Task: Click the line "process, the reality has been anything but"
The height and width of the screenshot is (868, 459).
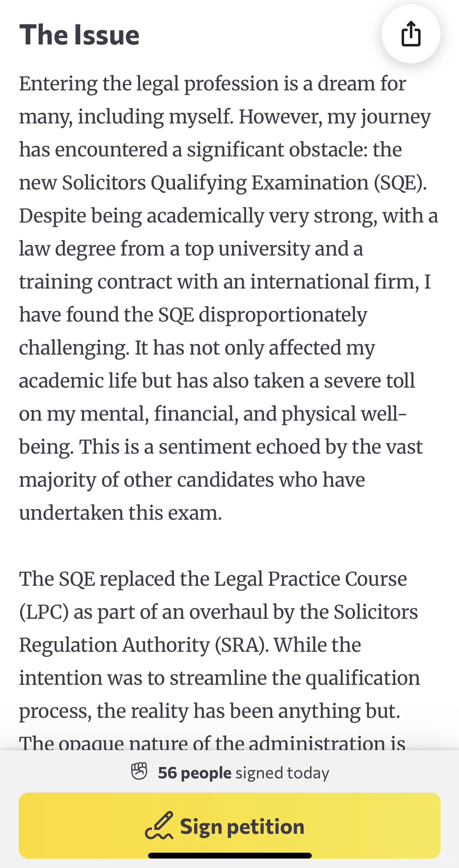Action: (210, 711)
